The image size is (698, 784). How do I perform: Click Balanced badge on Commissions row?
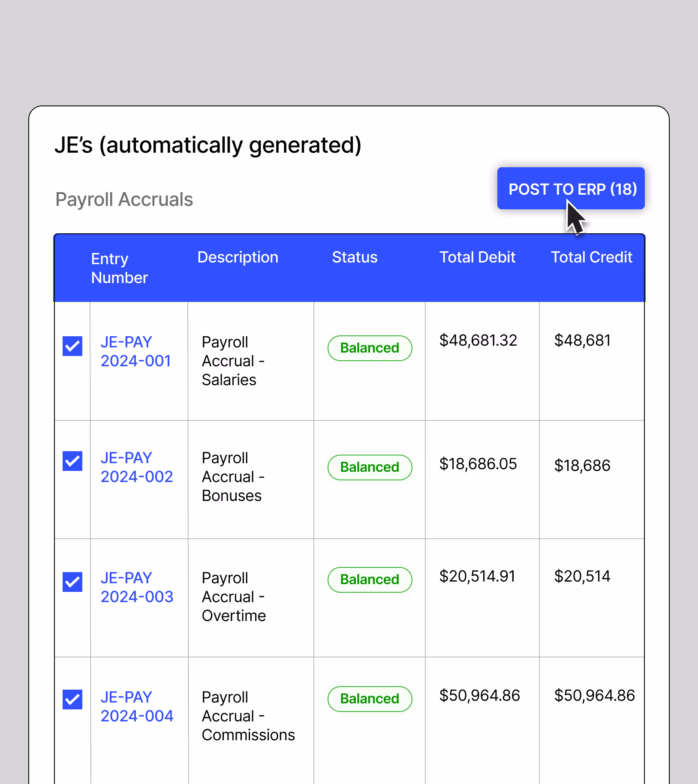370,699
